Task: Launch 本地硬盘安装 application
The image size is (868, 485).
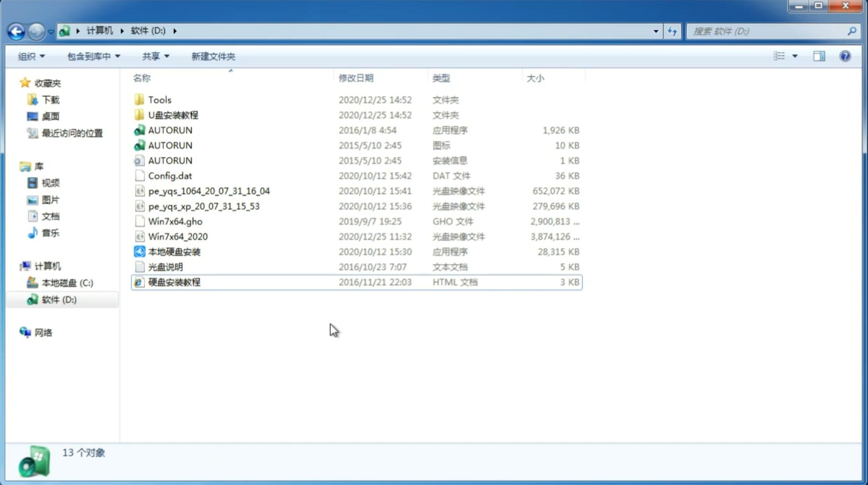Action: (x=174, y=251)
